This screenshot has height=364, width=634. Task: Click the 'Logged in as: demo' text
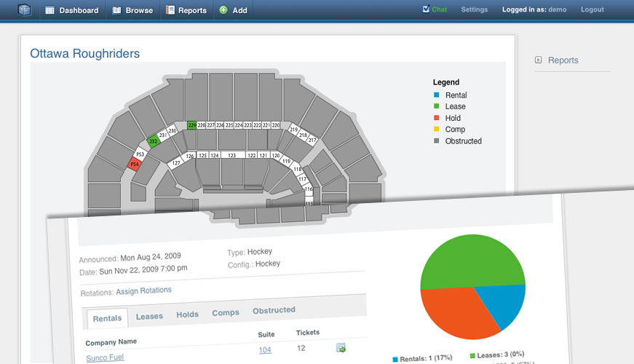tap(534, 9)
